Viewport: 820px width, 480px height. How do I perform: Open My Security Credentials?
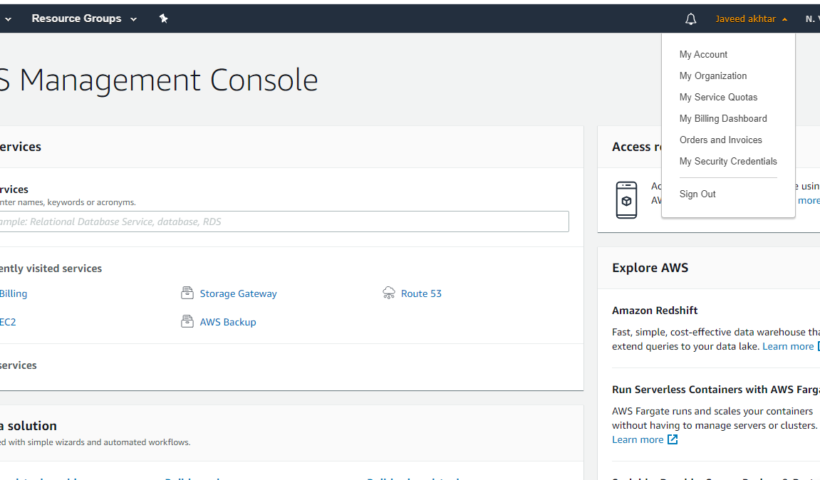[728, 161]
